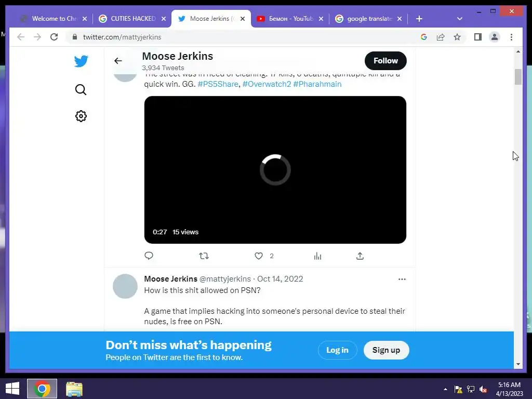Screen dimensions: 532x399
Task: Open the Oct 14, 2022 tweet timestamp
Action: point(280,279)
